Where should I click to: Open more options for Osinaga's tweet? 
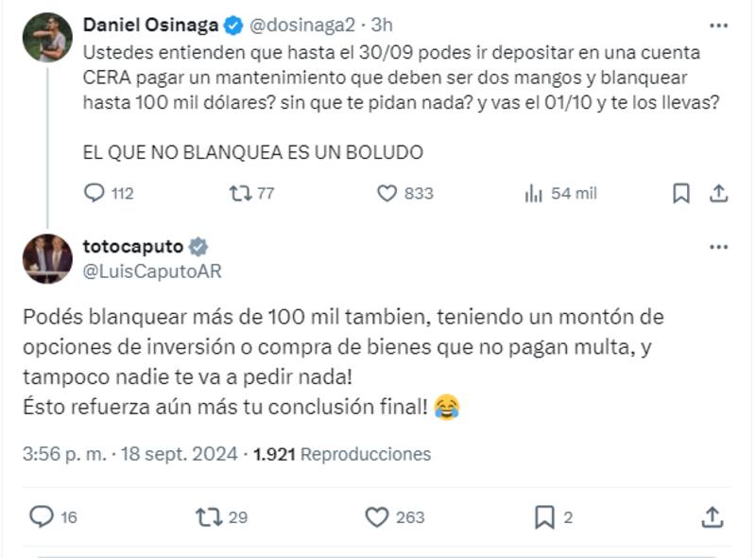point(718,24)
